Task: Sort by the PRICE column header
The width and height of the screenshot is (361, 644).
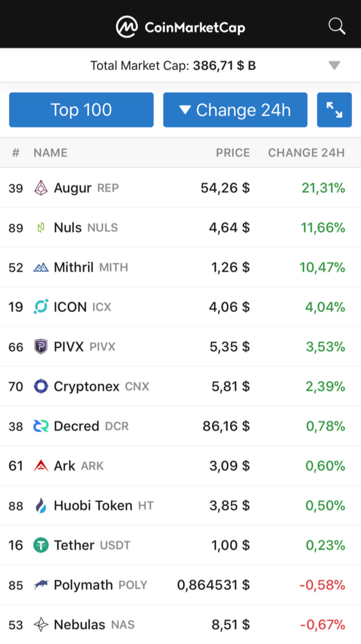Action: (x=233, y=153)
